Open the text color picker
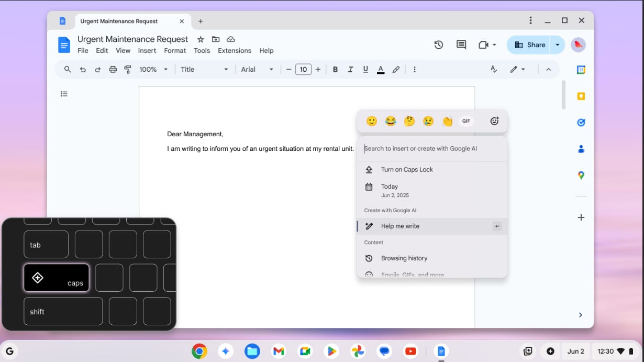Viewport: 644px width, 362px height. (x=381, y=70)
